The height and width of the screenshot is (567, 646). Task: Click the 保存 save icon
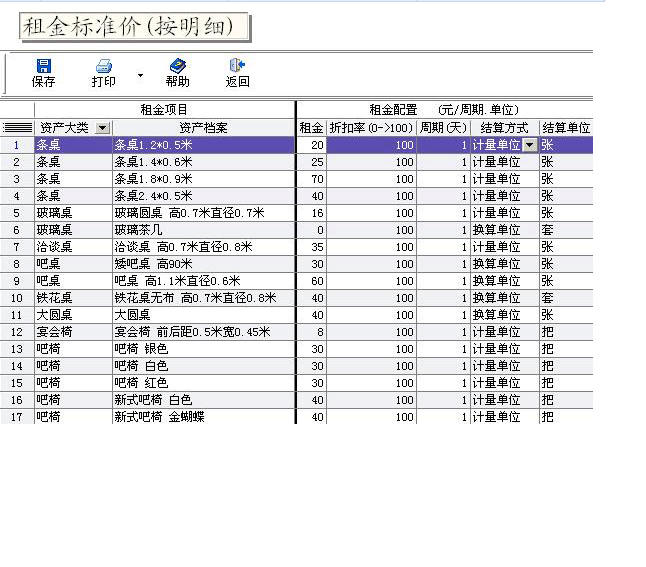[44, 66]
